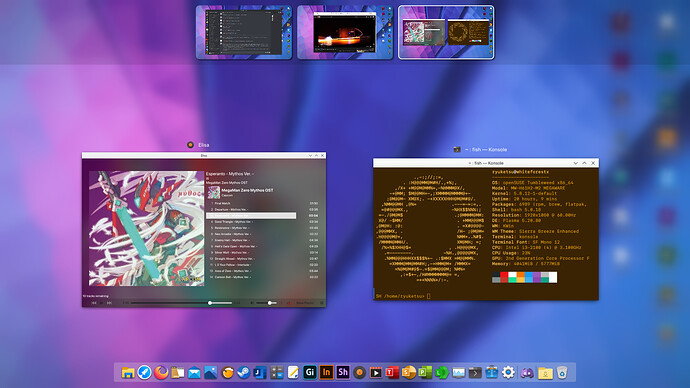690x388 pixels.
Task: Open Firefox from the dock
Action: [161, 373]
